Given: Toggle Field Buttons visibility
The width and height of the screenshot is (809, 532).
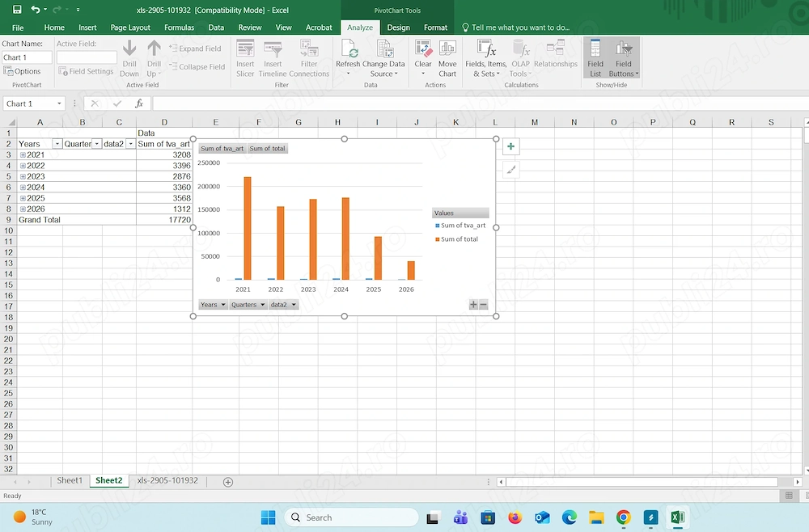Looking at the screenshot, I should (624, 58).
